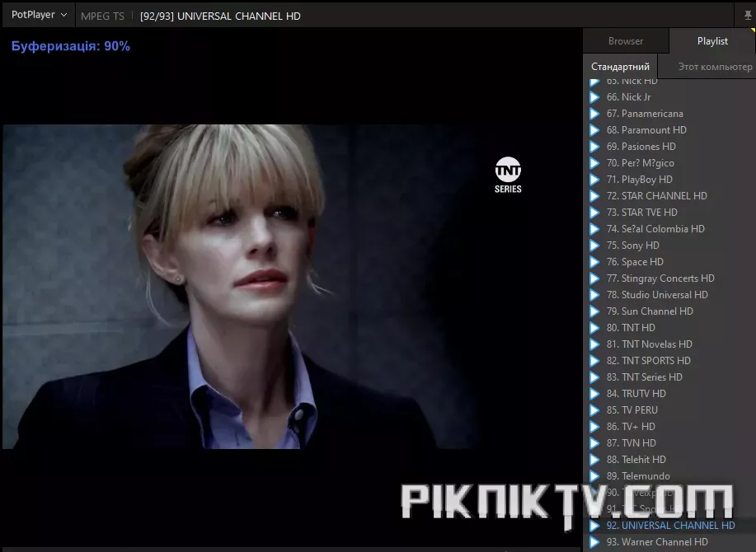Click the play icon beside Per? M?gico

[x=594, y=163]
